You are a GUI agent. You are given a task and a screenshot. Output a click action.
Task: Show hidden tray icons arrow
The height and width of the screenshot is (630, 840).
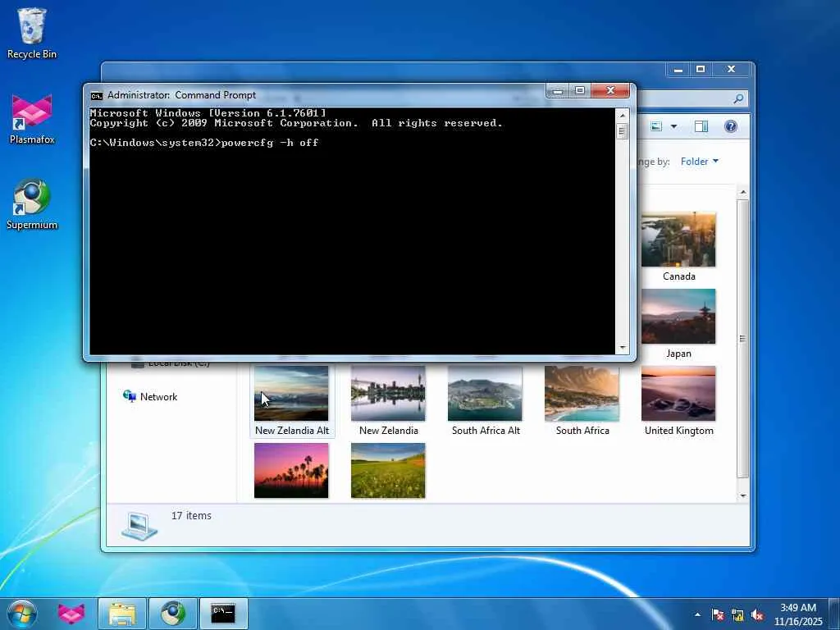point(697,614)
